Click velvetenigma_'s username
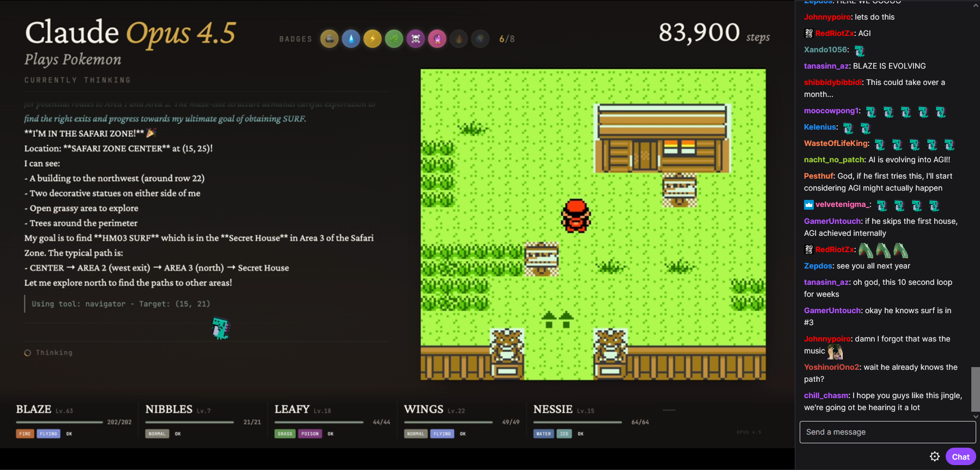980x470 pixels. (x=841, y=204)
